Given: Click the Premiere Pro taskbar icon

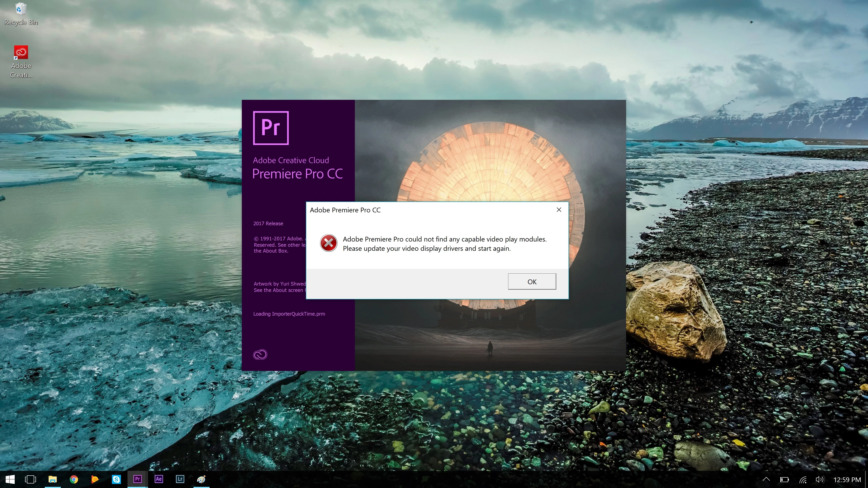Looking at the screenshot, I should pos(137,479).
